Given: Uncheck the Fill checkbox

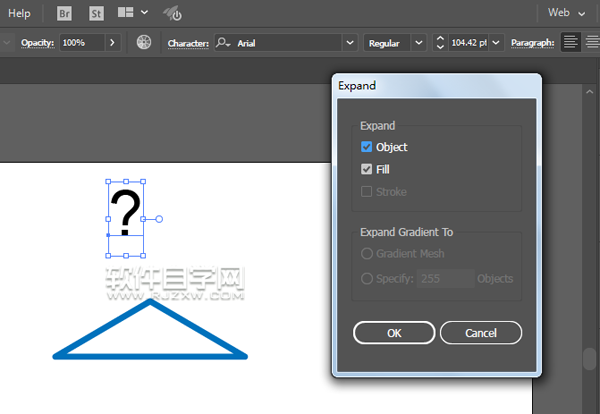Looking at the screenshot, I should pyautogui.click(x=367, y=169).
